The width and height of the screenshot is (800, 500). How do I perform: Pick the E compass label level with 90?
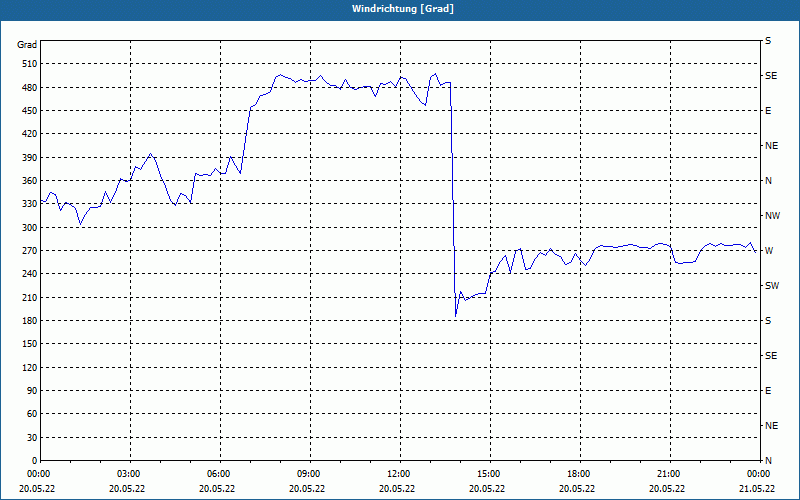tap(768, 391)
